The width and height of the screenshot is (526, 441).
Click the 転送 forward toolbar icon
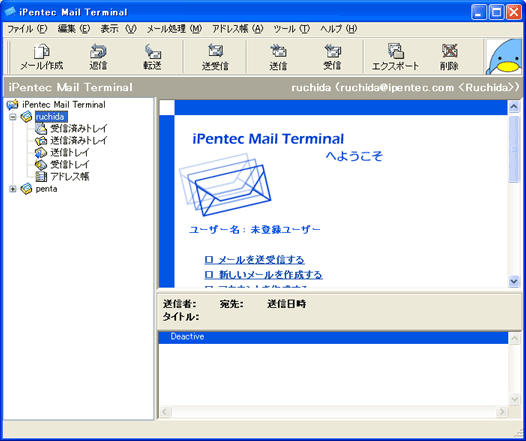click(153, 51)
